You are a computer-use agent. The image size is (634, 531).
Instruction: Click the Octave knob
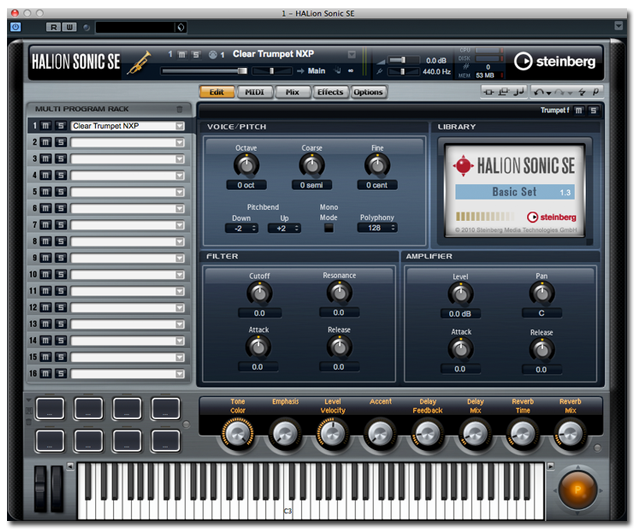(x=246, y=165)
